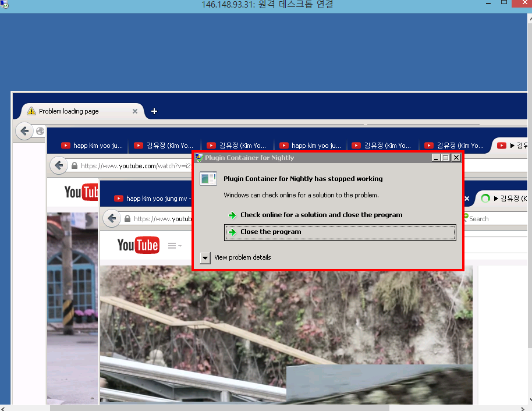Click the horizontal scrollbar's left arrow
The height and width of the screenshot is (411, 532).
[x=4, y=408]
